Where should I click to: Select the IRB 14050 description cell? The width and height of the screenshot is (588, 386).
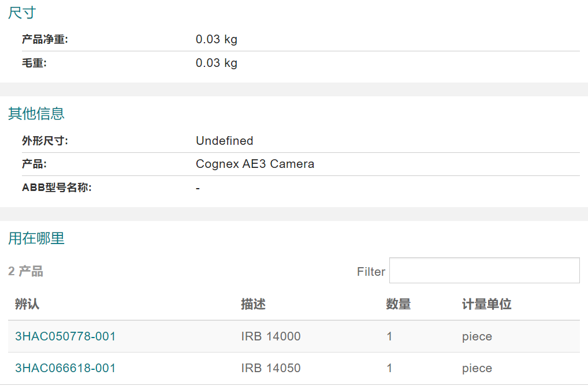[270, 368]
